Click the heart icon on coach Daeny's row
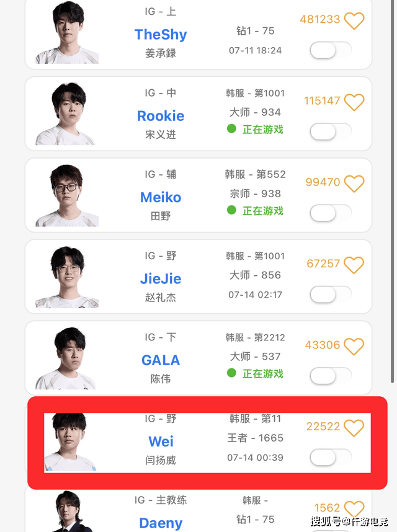397x532 pixels. pos(354,508)
